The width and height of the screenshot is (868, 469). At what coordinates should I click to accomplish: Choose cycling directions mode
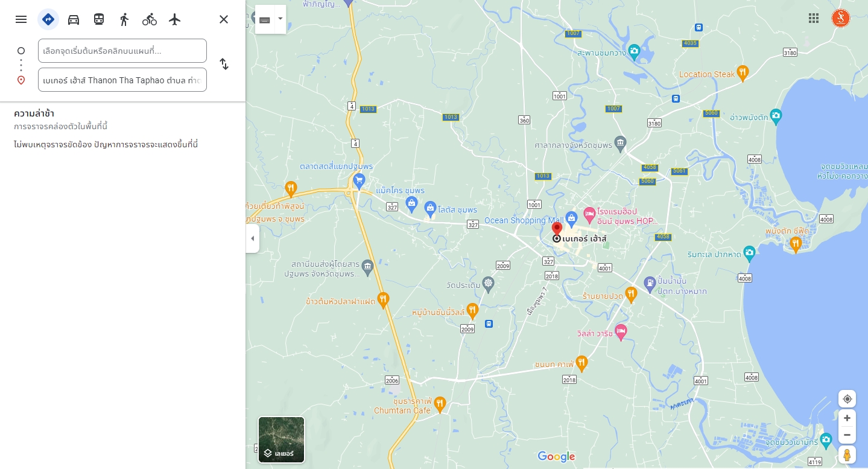click(x=150, y=19)
